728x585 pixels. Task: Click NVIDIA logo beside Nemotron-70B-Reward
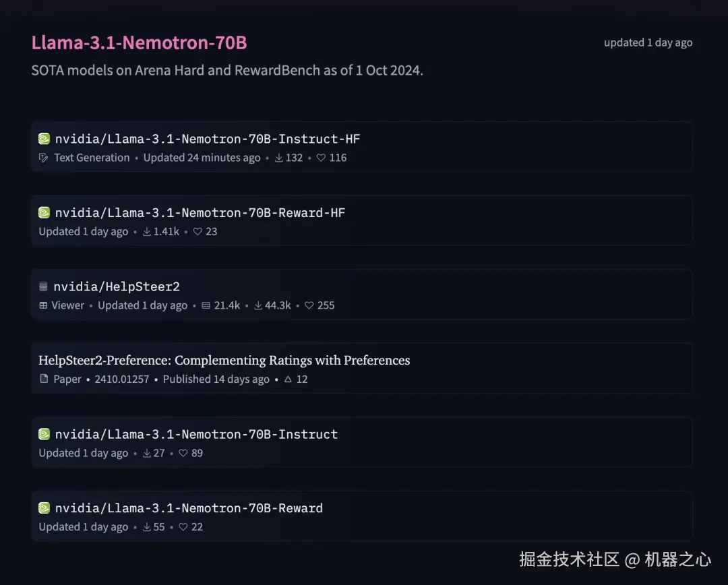tap(44, 508)
